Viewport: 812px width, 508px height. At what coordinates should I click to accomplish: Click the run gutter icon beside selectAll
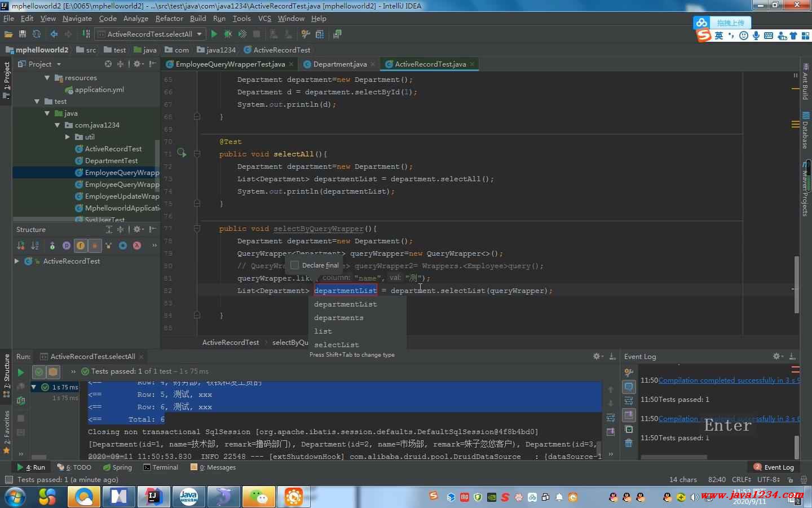point(182,153)
